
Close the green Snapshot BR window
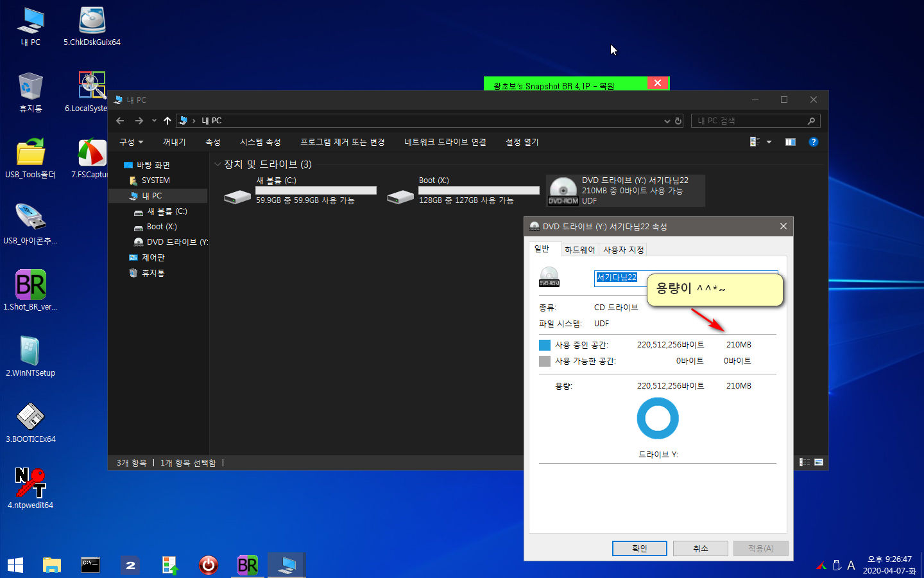pos(657,83)
